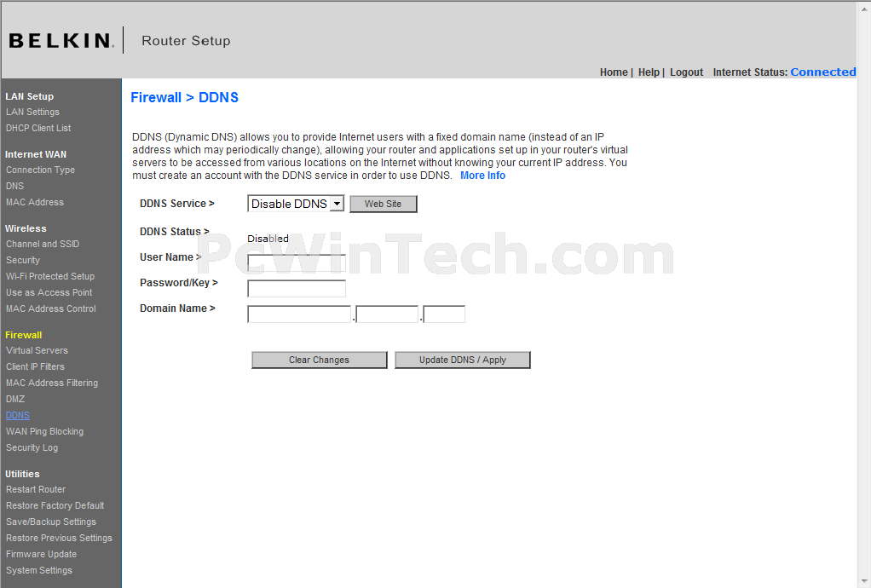Focus the User Name input field
Viewport: 871px width, 588px height.
pos(297,263)
